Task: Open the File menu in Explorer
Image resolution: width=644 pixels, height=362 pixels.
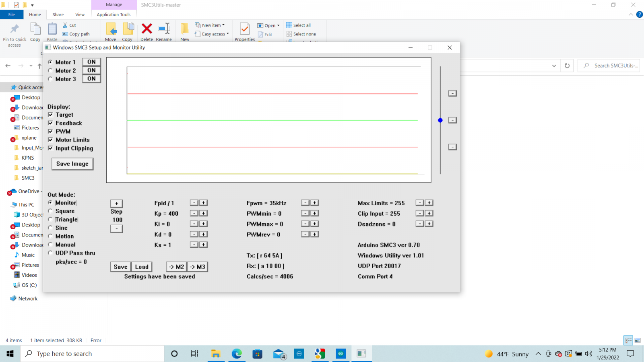Action: pos(12,14)
